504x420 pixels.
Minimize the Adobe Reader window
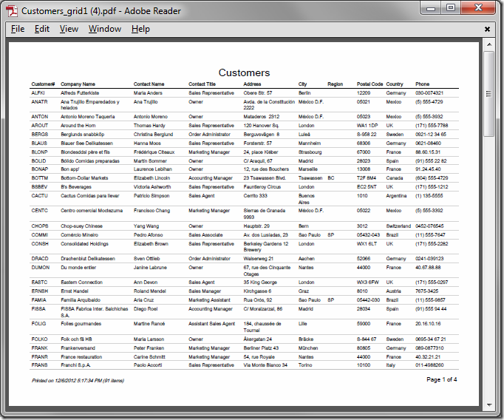click(x=431, y=7)
